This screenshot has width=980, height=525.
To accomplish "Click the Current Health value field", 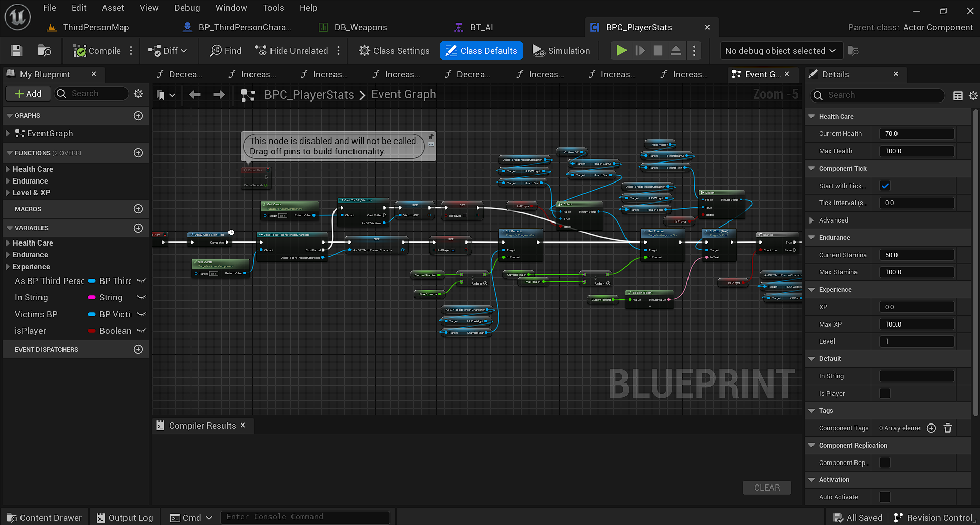I will tap(916, 134).
